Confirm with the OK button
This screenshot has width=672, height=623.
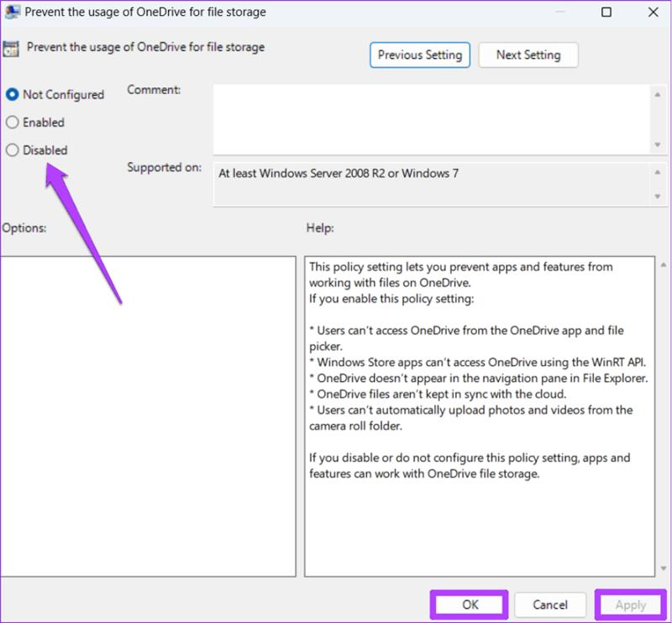pos(470,605)
